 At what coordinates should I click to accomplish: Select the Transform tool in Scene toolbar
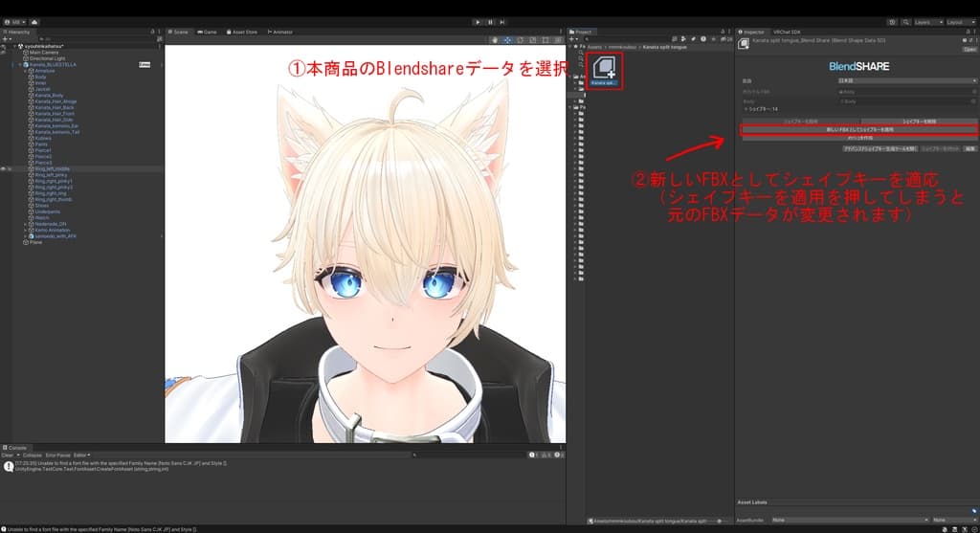pyautogui.click(x=558, y=40)
